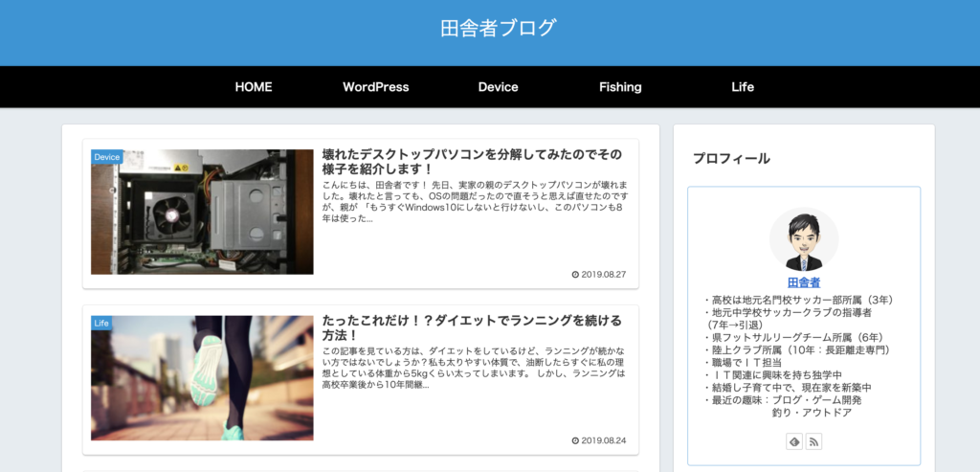The height and width of the screenshot is (472, 980).
Task: Open the Device menu category
Action: [x=498, y=87]
